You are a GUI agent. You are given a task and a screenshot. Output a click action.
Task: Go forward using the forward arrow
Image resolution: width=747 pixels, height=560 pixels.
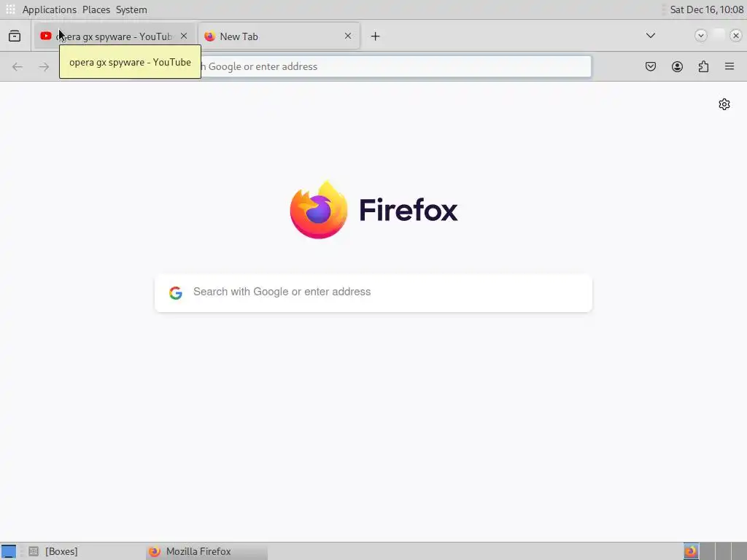[x=44, y=66]
